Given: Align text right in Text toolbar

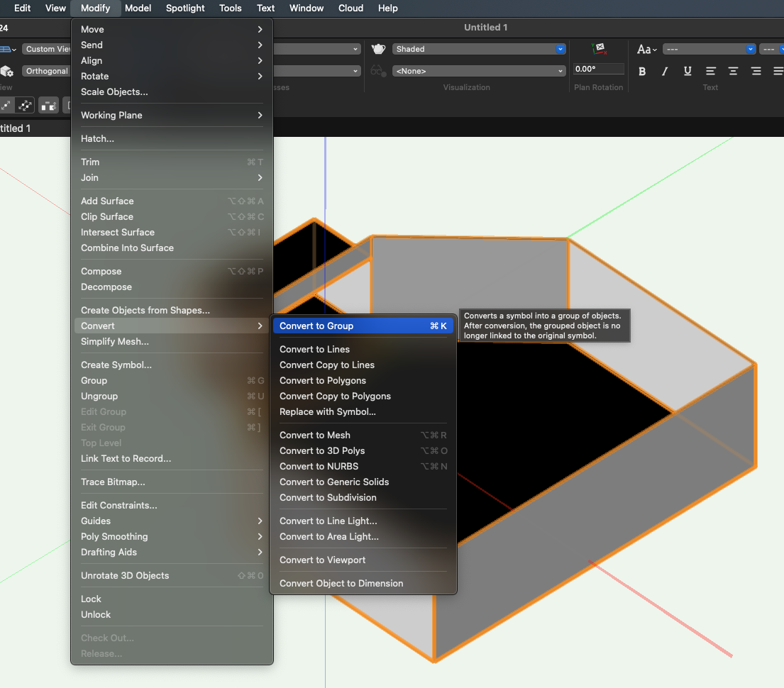Looking at the screenshot, I should [756, 71].
